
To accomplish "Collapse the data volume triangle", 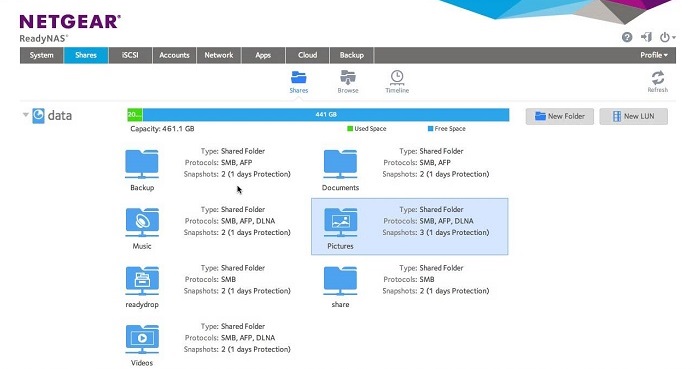I will (26, 115).
